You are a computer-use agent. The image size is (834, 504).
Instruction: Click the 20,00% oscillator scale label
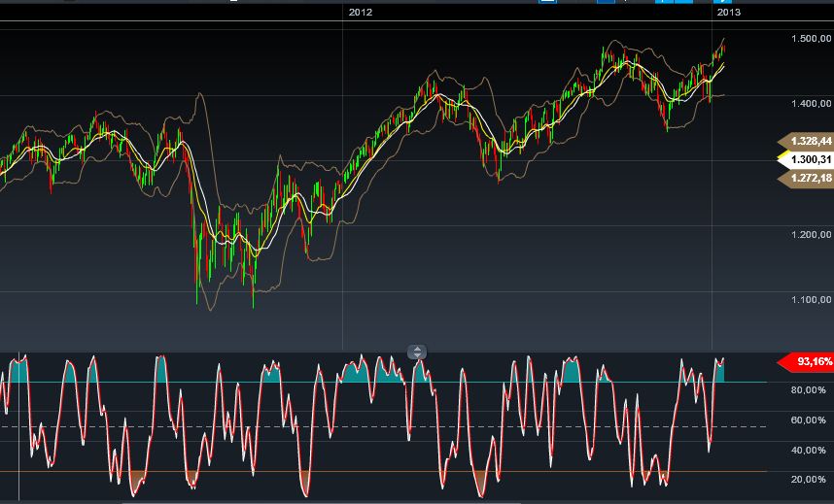tap(809, 480)
